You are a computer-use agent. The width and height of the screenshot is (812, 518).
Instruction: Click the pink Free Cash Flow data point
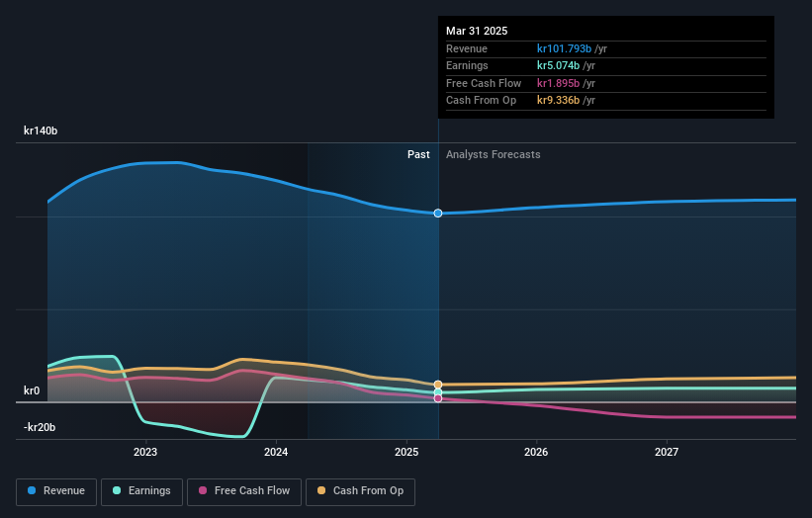pos(438,398)
